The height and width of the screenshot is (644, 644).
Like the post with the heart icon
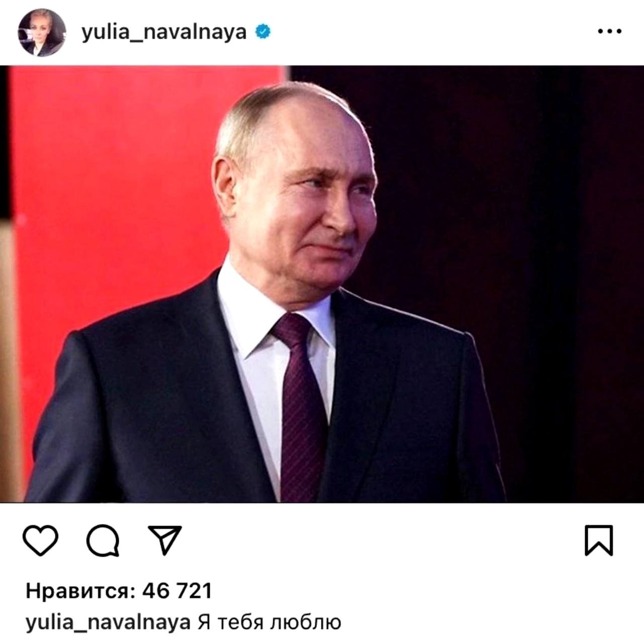point(40,540)
